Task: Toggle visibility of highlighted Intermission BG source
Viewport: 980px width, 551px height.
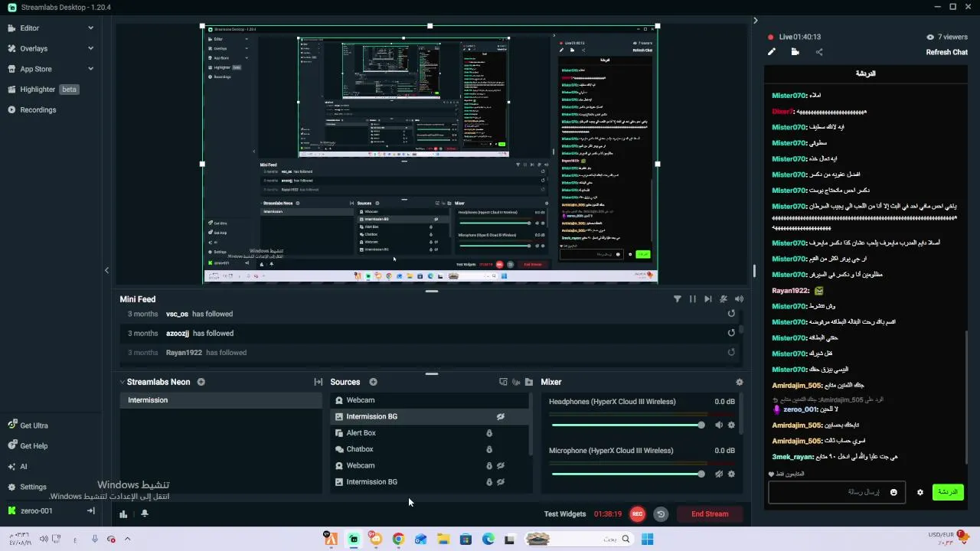Action: click(x=500, y=416)
